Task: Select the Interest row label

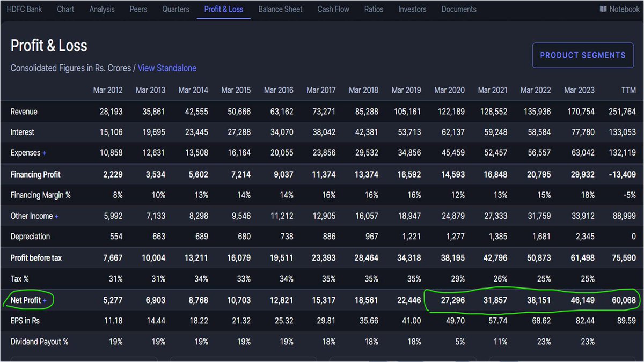Action: pyautogui.click(x=22, y=132)
